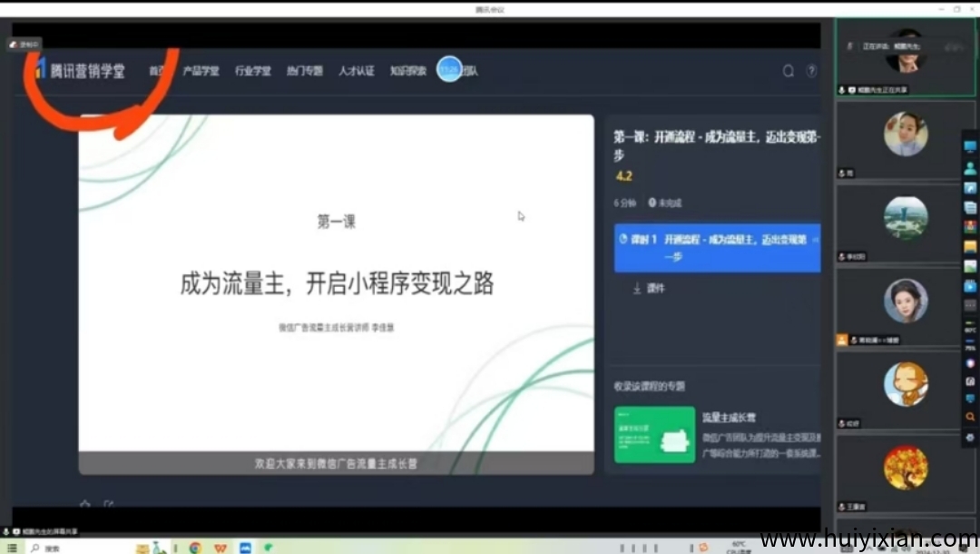Open 人才认证 in the top navigation

click(x=356, y=71)
